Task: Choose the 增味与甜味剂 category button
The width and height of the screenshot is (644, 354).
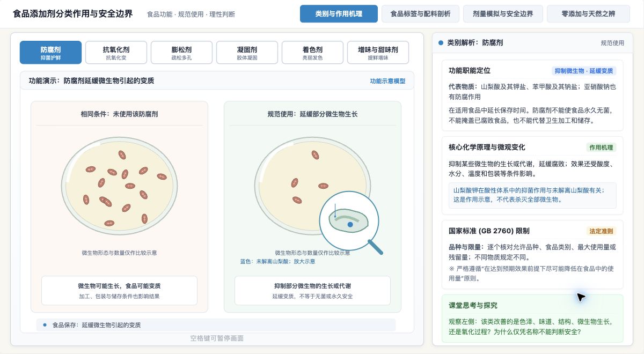Action: coord(378,53)
